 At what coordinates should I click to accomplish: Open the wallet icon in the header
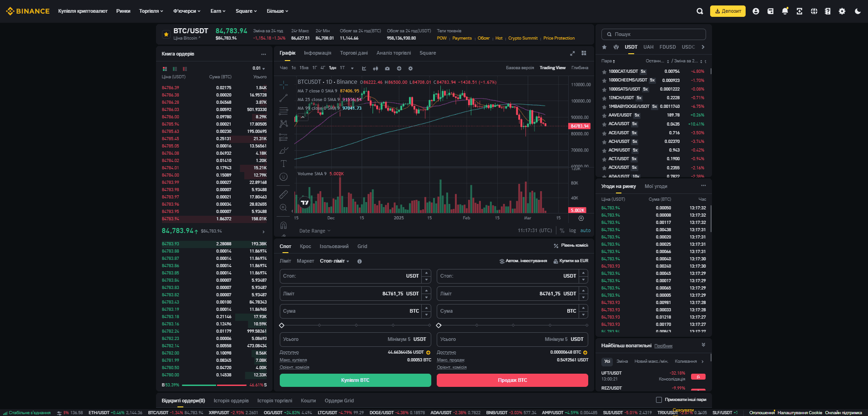pyautogui.click(x=770, y=11)
